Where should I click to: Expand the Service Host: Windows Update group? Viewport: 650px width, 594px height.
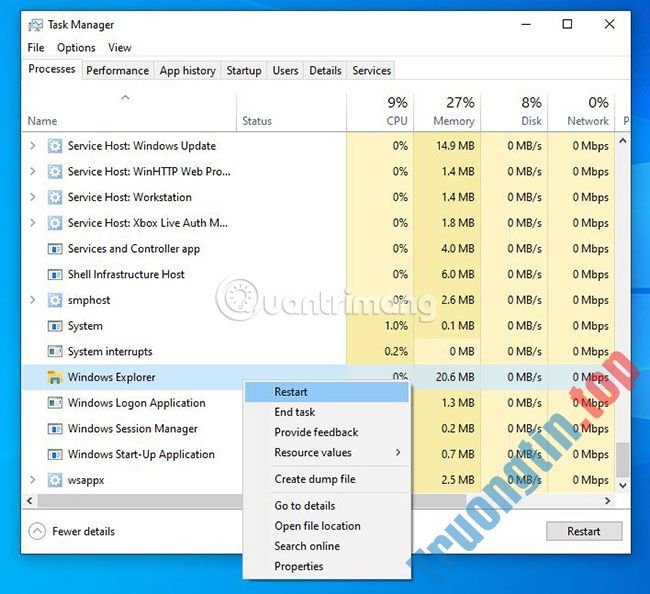[x=33, y=146]
